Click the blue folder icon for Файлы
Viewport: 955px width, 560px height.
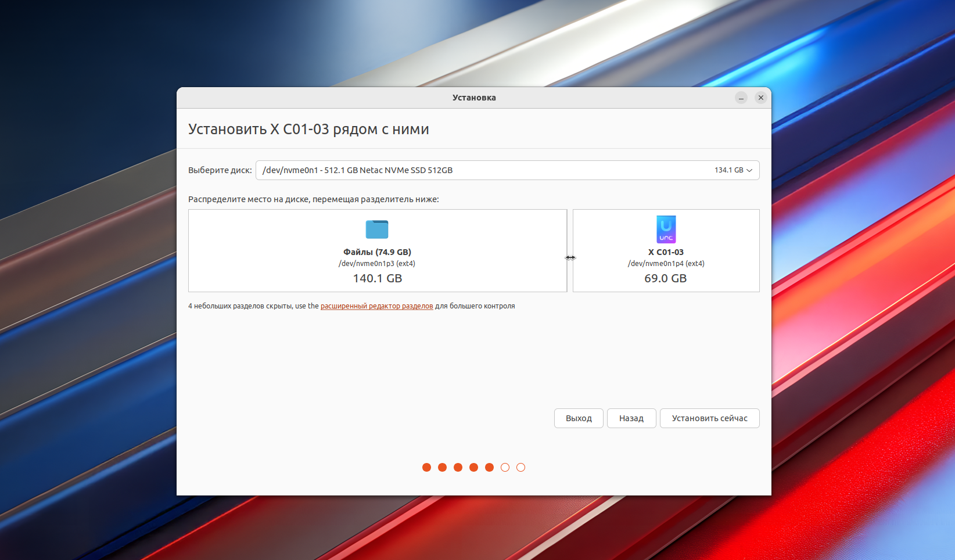pyautogui.click(x=377, y=229)
